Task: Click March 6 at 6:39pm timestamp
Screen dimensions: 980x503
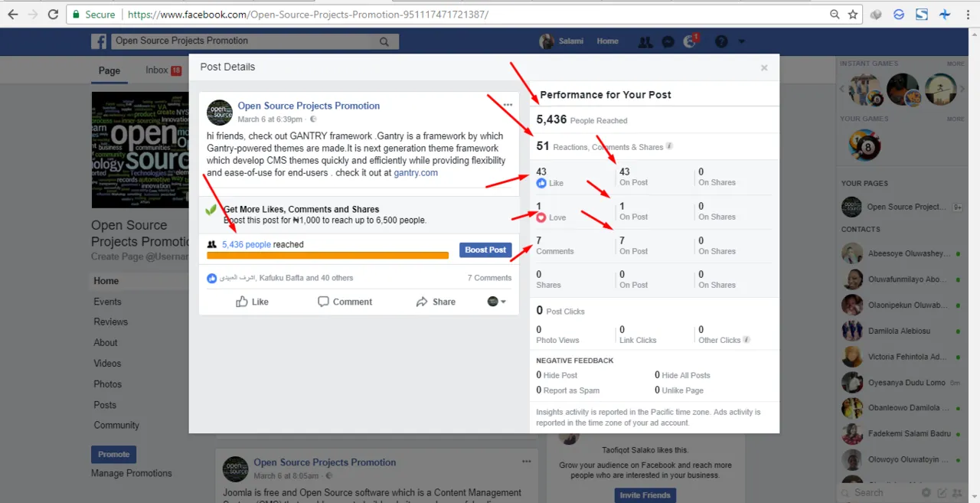Action: [270, 119]
